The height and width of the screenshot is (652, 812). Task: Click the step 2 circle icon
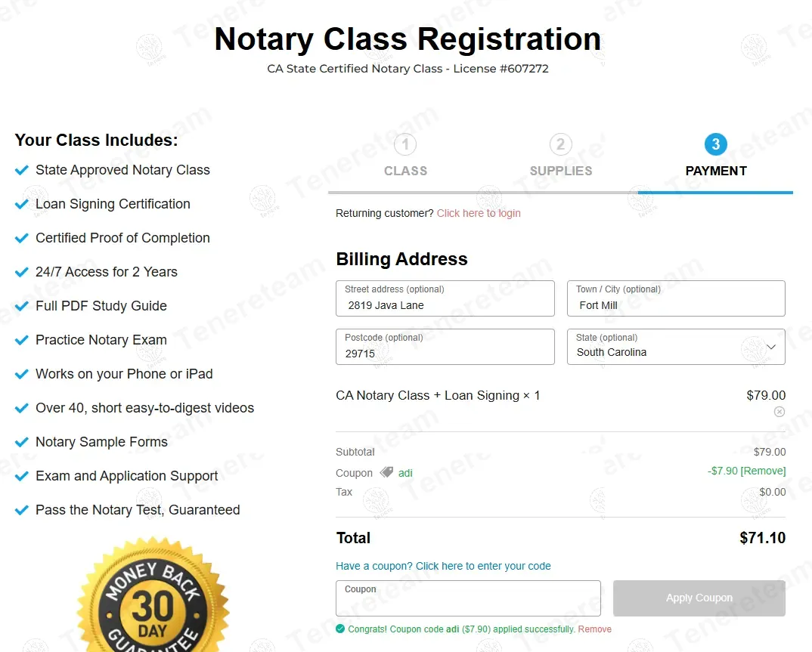(x=560, y=144)
